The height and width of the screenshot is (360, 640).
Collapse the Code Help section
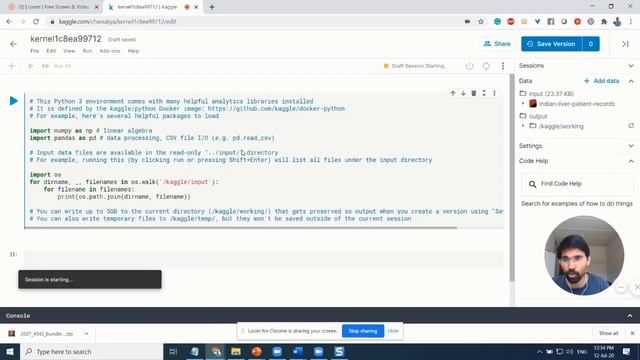pyautogui.click(x=631, y=161)
